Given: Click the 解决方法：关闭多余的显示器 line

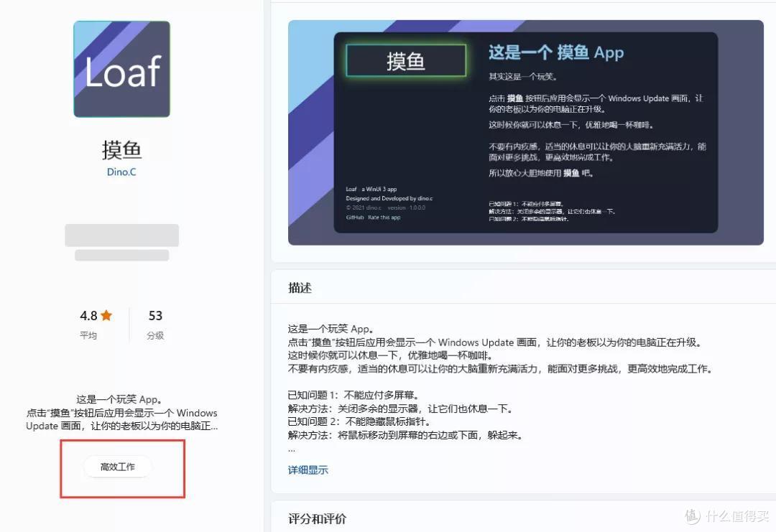Looking at the screenshot, I should point(402,409).
